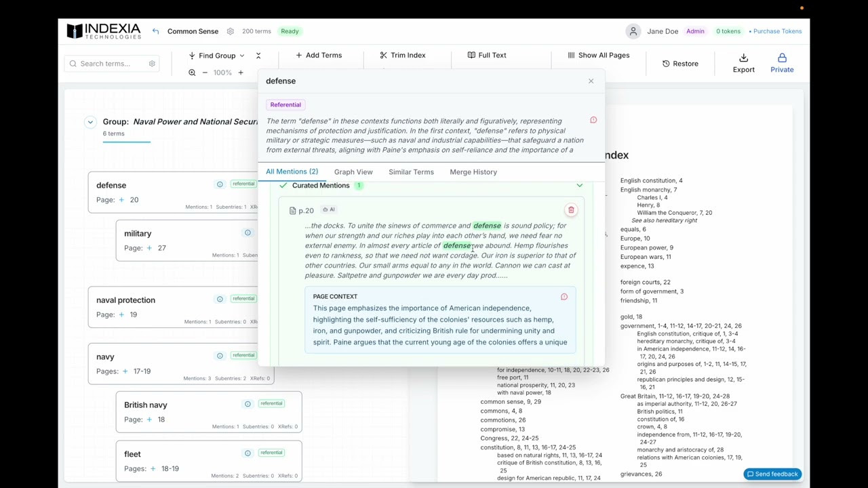The image size is (868, 488).
Task: Click the 0 tokens indicator
Action: pos(728,31)
